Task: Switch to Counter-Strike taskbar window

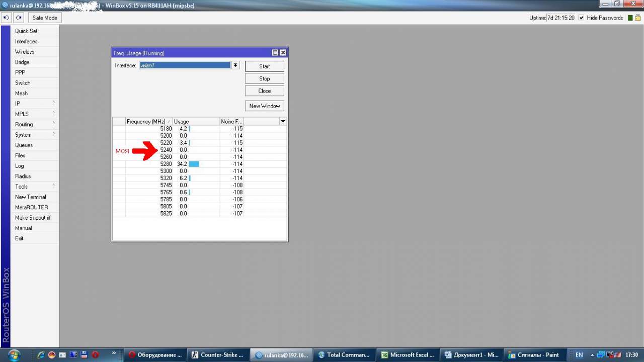Action: [x=218, y=355]
